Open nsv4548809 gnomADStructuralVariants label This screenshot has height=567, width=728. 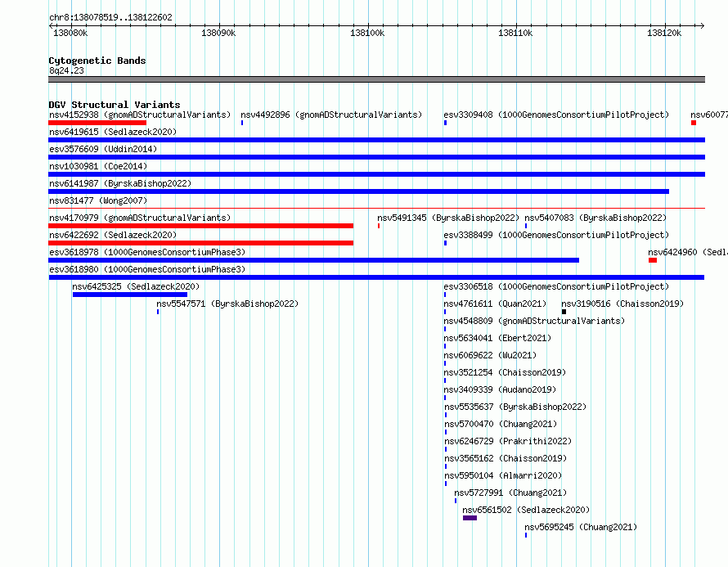pyautogui.click(x=534, y=321)
